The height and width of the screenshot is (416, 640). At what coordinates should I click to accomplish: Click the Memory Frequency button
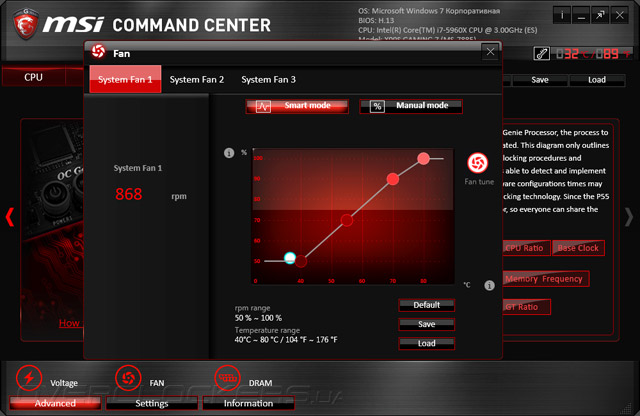point(545,279)
